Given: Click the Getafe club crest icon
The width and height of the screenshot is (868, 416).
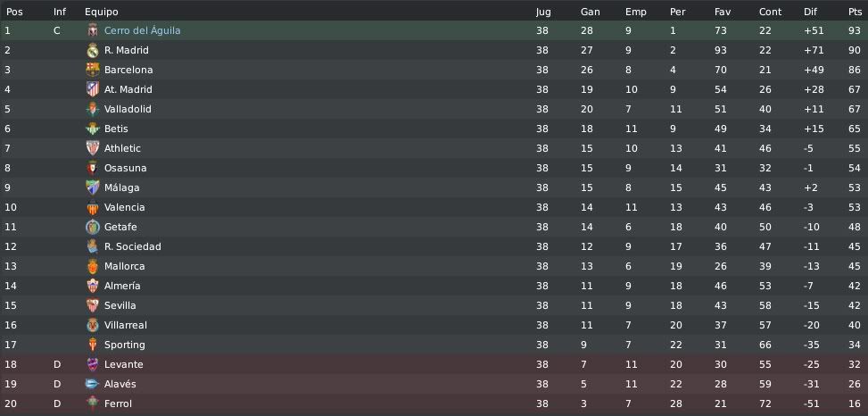Looking at the screenshot, I should pyautogui.click(x=93, y=227).
